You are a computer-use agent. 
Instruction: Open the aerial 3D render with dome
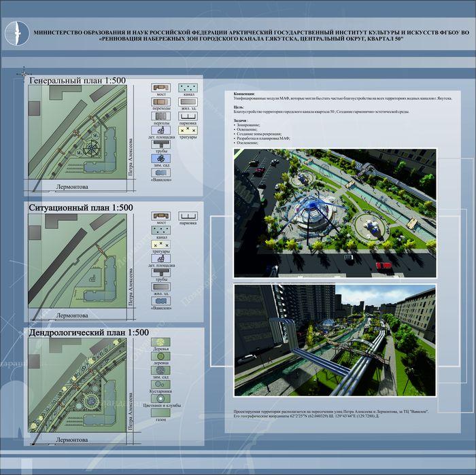[x=335, y=213]
